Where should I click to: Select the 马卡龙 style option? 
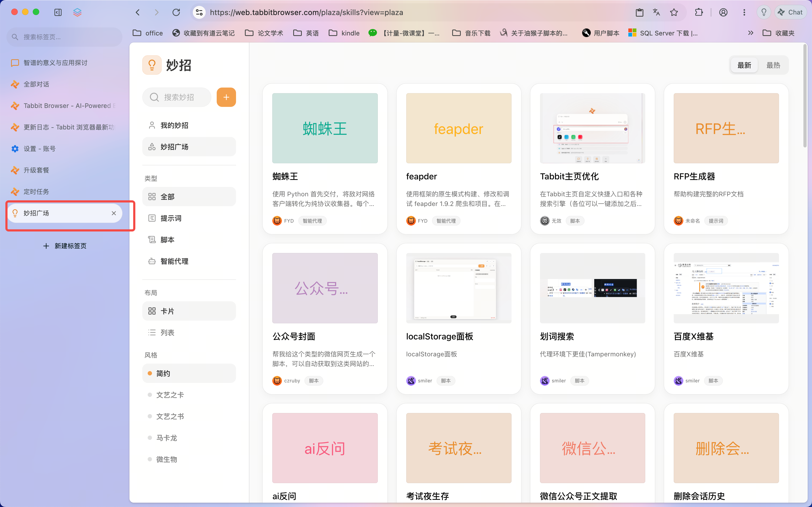[x=189, y=438]
